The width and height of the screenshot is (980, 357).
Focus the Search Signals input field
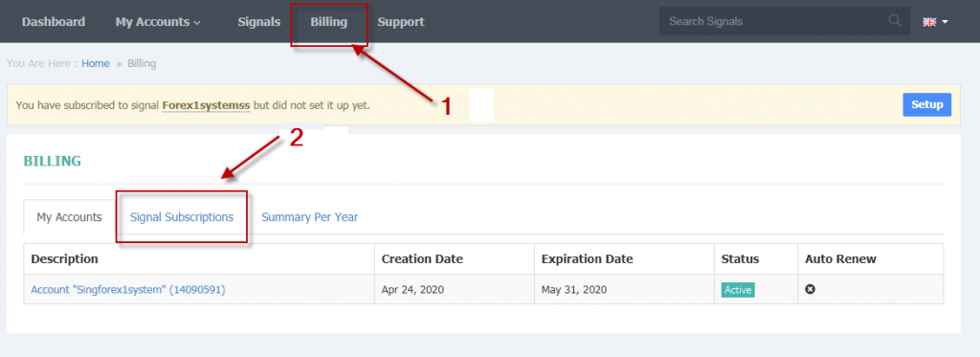point(775,21)
